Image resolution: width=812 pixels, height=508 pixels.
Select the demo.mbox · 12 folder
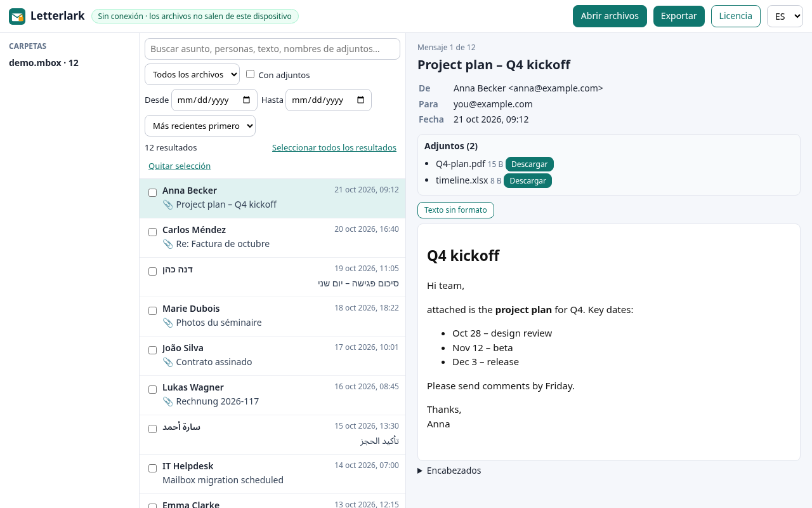[x=44, y=63]
